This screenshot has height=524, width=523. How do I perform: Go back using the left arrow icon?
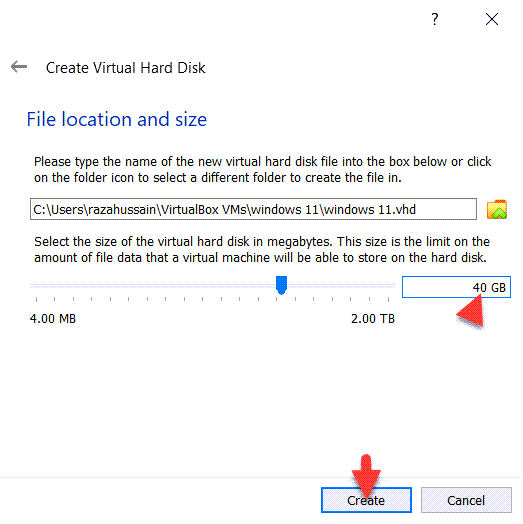19,67
